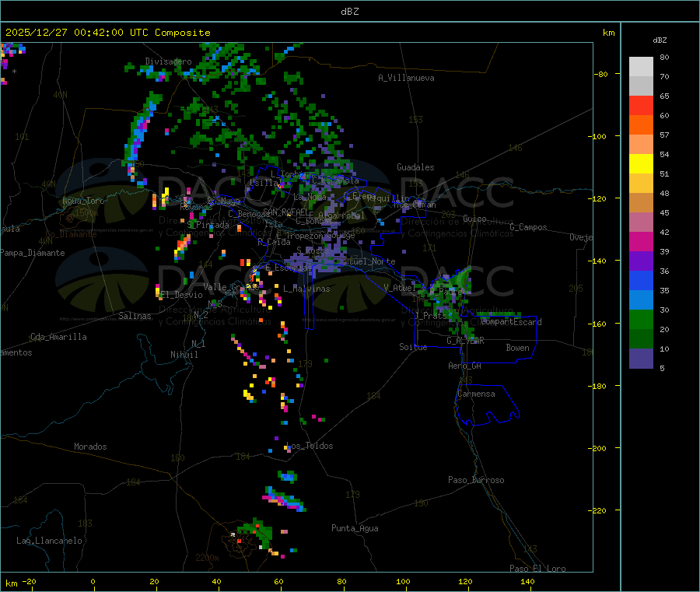Image resolution: width=700 pixels, height=592 pixels.
Task: Click the G_Campos map label
Action: (528, 227)
